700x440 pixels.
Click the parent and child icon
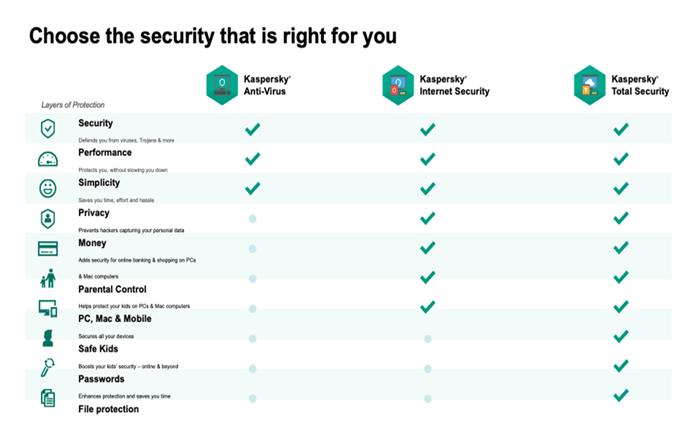coord(48,278)
